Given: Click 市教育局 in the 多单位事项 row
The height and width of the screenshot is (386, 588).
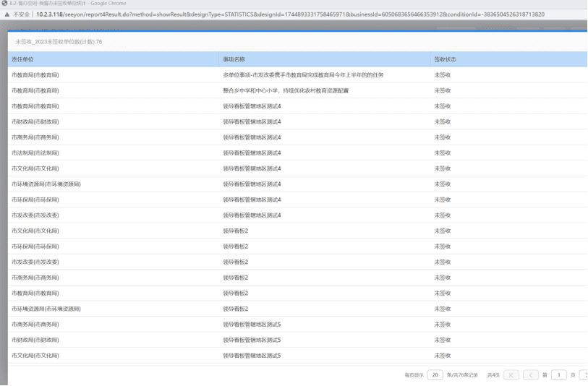Looking at the screenshot, I should pos(35,75).
